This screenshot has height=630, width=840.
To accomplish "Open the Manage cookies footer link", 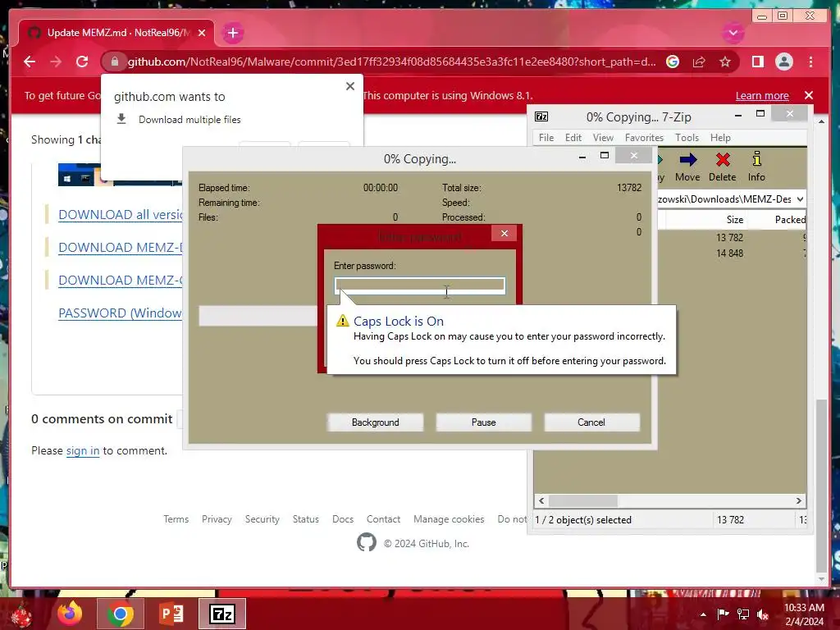I will pyautogui.click(x=449, y=519).
